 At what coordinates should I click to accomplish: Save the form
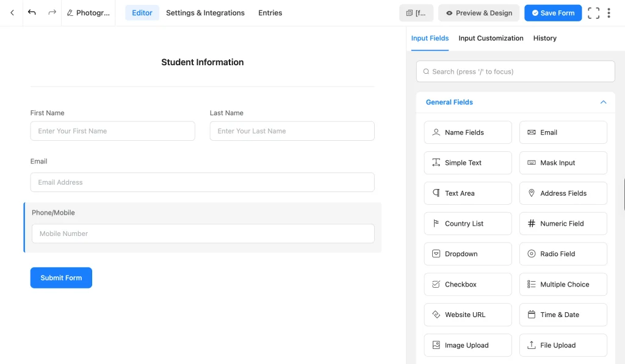click(553, 13)
